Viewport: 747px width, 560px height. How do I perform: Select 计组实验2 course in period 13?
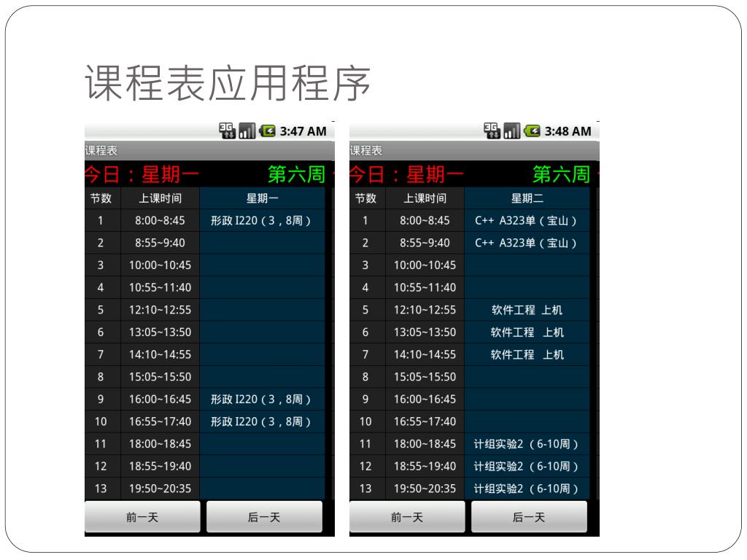coord(527,489)
